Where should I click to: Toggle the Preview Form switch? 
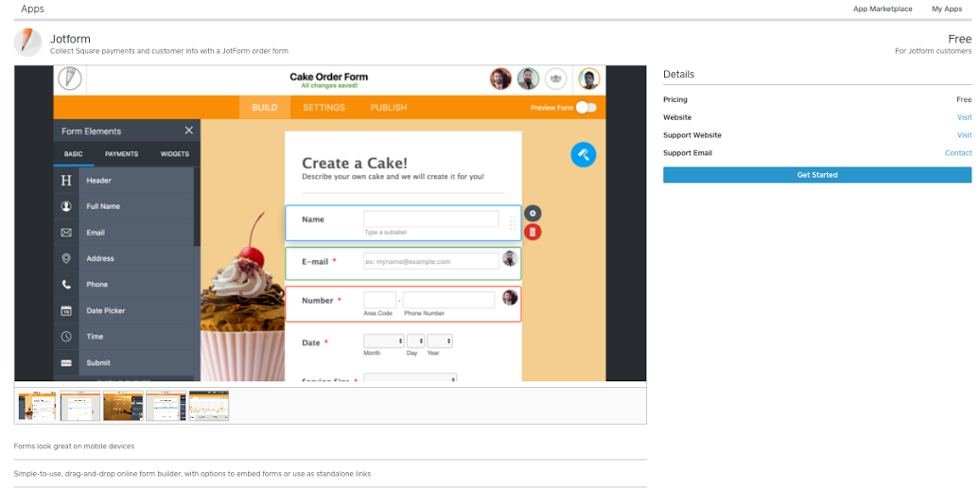click(586, 108)
